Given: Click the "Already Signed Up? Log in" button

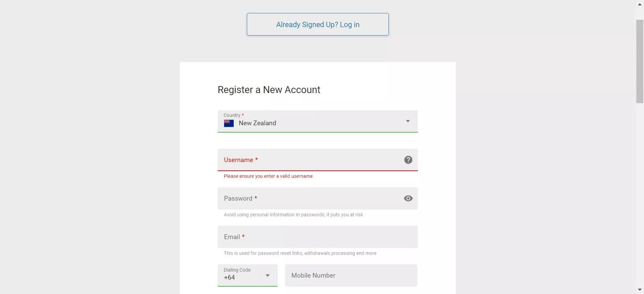Looking at the screenshot, I should coord(318,24).
